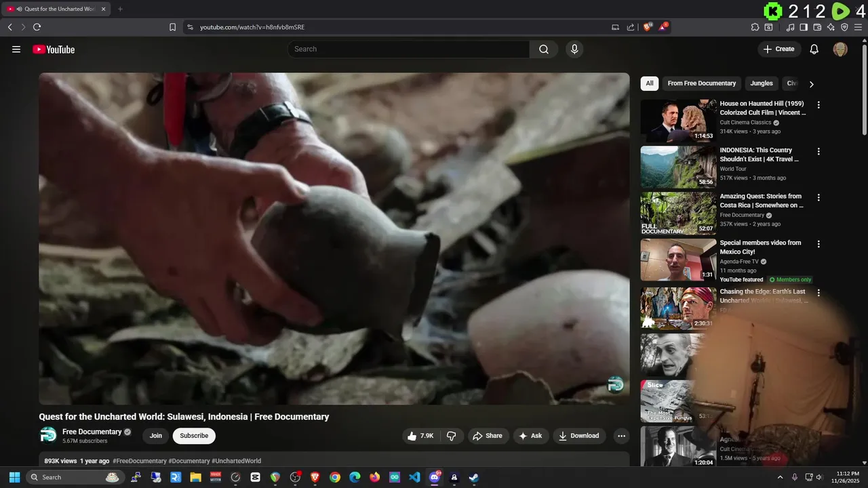Viewport: 868px width, 488px height.
Task: Reload the page in the browser
Action: 37,27
